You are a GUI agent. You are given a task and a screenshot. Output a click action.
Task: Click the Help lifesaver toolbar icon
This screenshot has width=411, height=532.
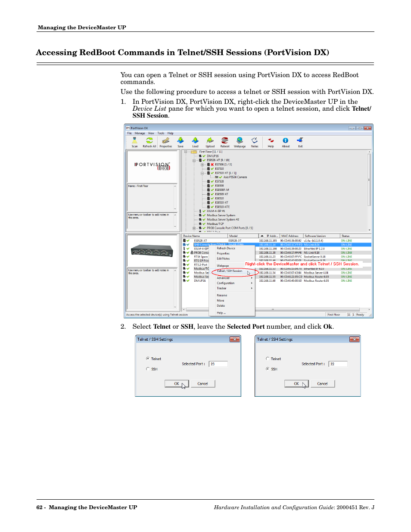point(271,142)
